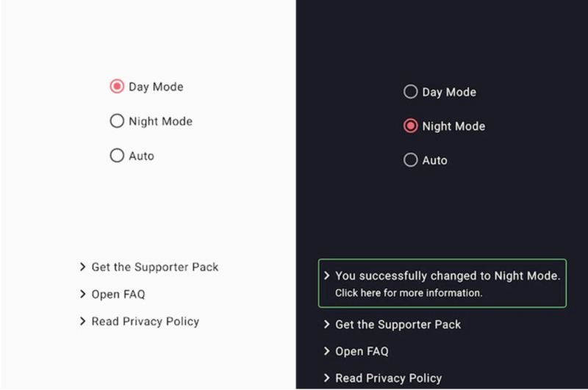Image resolution: width=588 pixels, height=390 pixels.
Task: Click chevron beside Privacy Policy in light panel
Action: pos(83,322)
